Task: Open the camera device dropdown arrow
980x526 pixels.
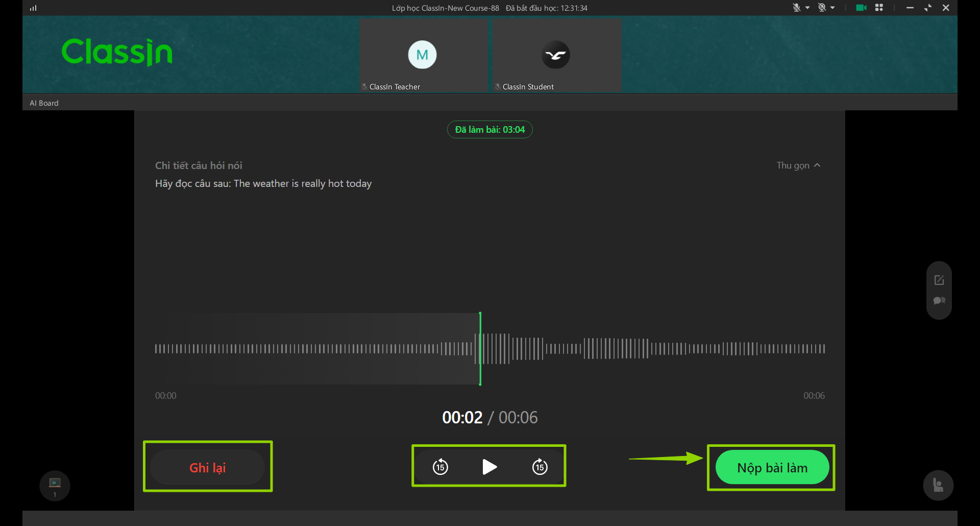Action: (x=832, y=8)
